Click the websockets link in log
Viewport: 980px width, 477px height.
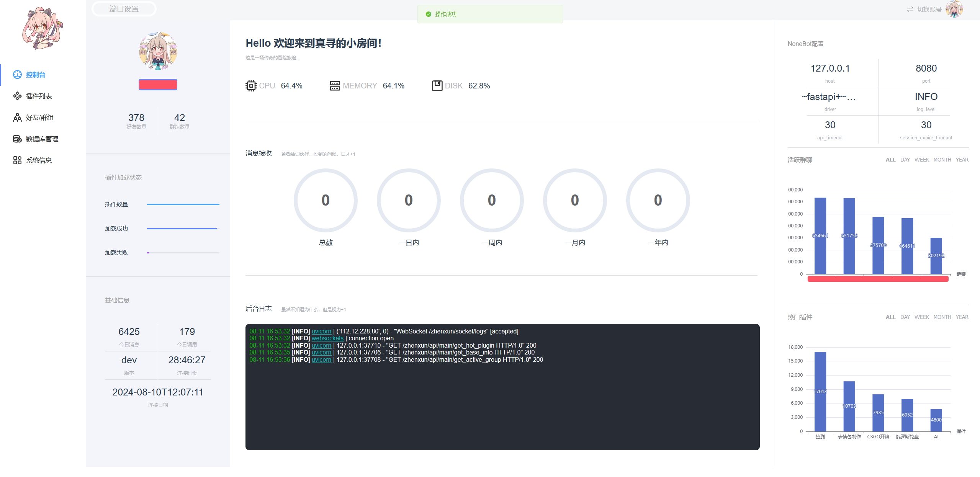327,338
